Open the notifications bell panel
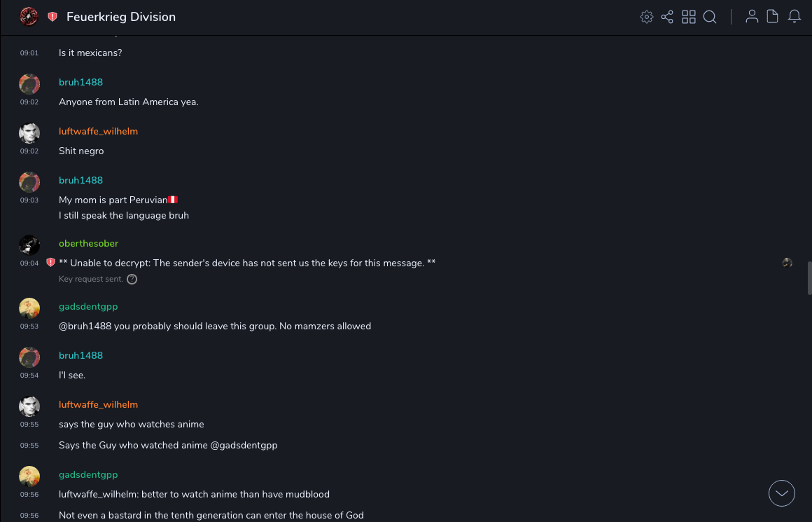Image resolution: width=812 pixels, height=522 pixels. tap(794, 17)
